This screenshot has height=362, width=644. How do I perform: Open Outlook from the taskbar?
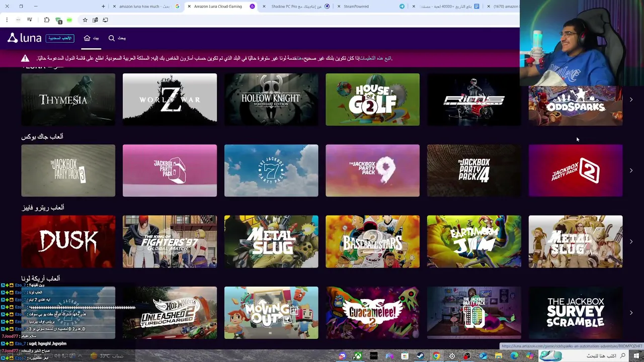[x=483, y=356]
